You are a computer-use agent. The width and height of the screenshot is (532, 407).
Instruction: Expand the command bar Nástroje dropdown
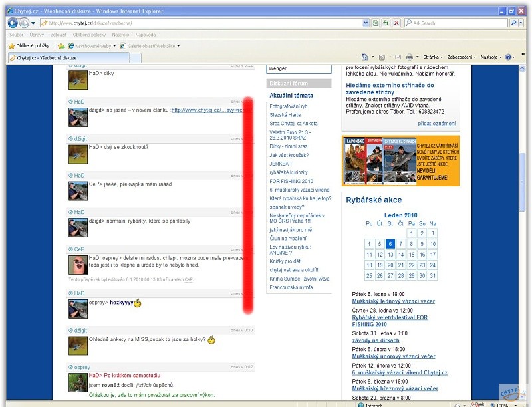491,57
